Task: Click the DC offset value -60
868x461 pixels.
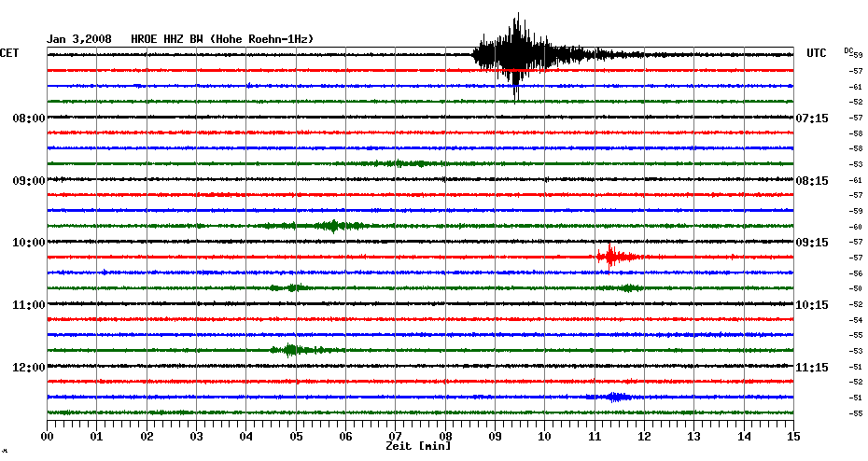Action: [856, 227]
